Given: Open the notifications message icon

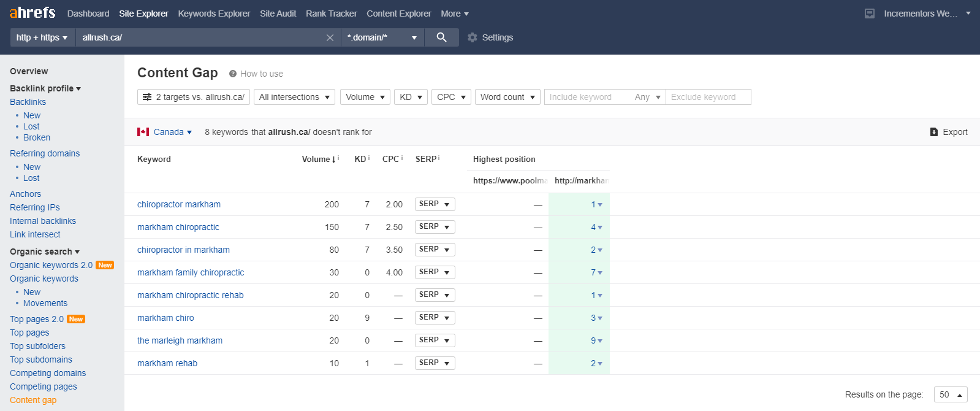Looking at the screenshot, I should [x=870, y=13].
